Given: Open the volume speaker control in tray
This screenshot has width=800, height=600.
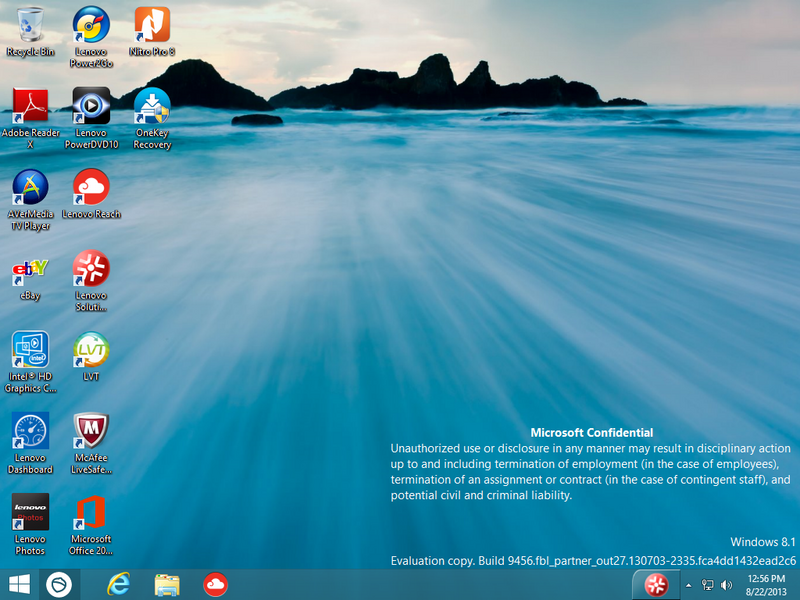Looking at the screenshot, I should pyautogui.click(x=725, y=585).
